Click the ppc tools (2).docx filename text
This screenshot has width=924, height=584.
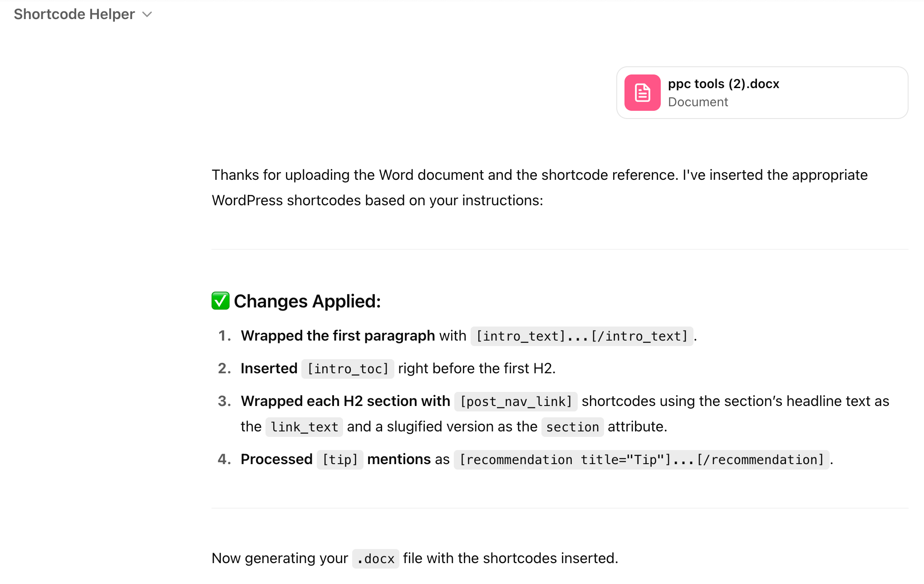[723, 84]
